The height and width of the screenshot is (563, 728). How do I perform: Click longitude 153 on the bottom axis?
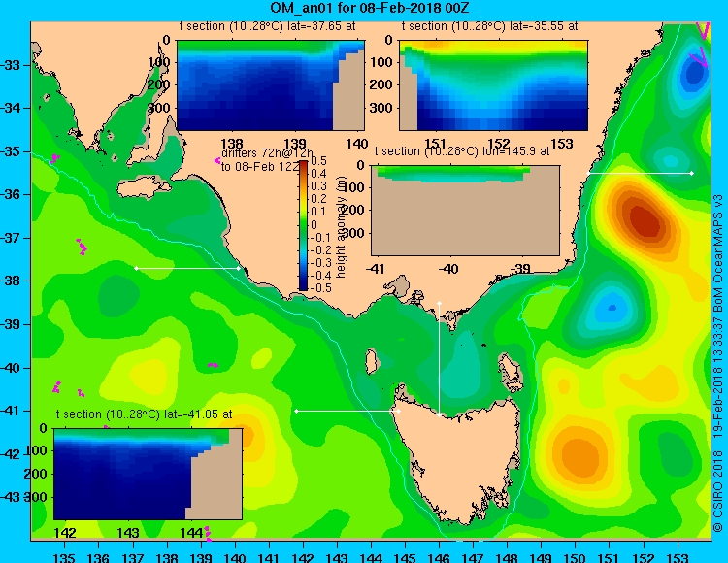[678, 556]
